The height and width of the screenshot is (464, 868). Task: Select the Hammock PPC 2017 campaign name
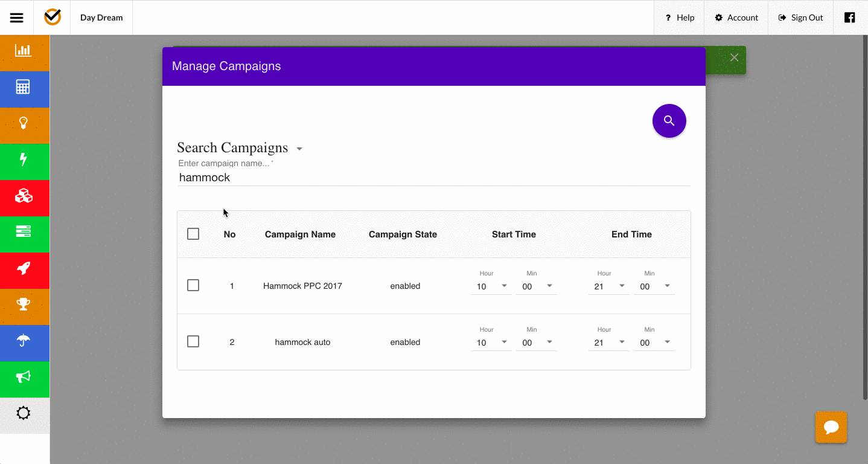click(x=302, y=286)
